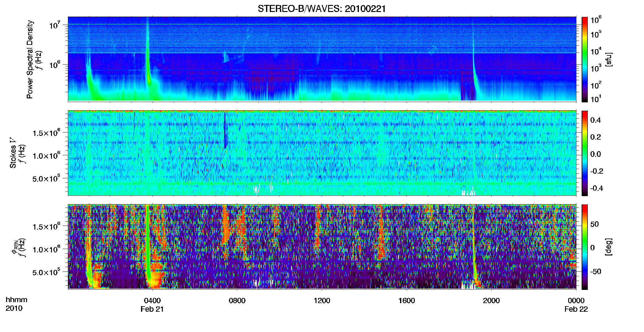Click the 1.0×10⁶ label on the Stokes V axis
Screen dimensions: 644x332
pyautogui.click(x=46, y=156)
